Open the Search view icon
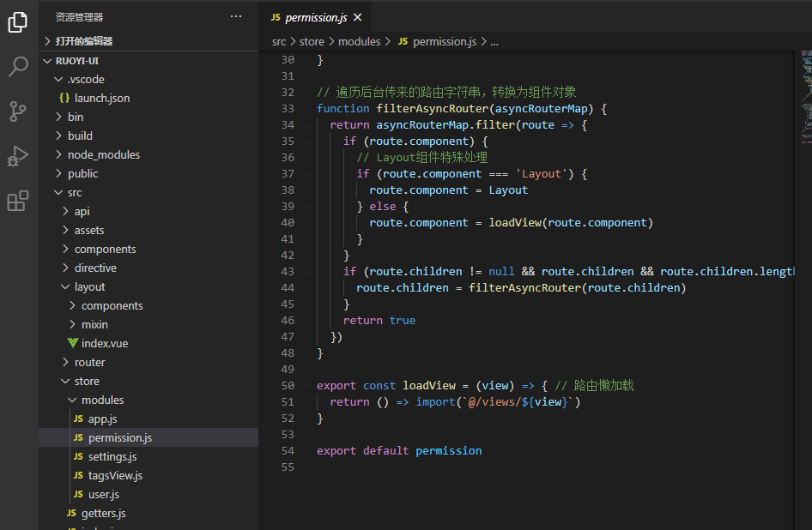Image resolution: width=812 pixels, height=530 pixels. pos(18,66)
